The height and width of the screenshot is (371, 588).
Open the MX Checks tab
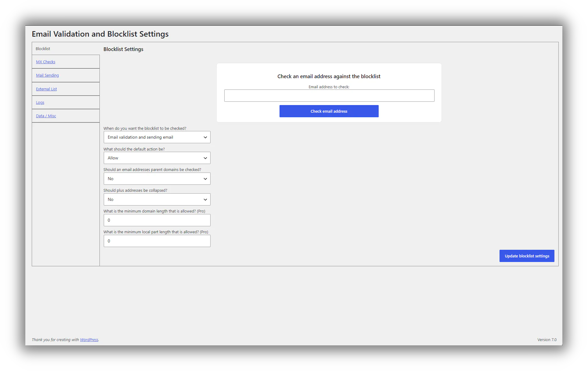(x=45, y=62)
